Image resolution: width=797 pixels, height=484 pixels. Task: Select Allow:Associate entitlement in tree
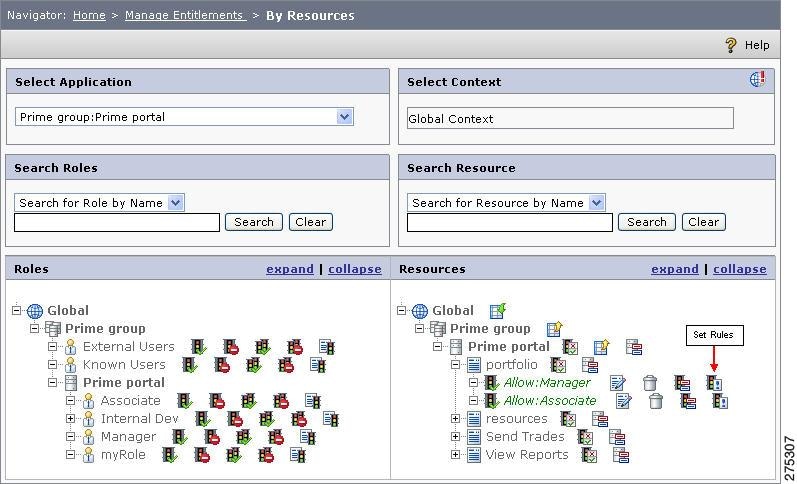pyautogui.click(x=550, y=401)
